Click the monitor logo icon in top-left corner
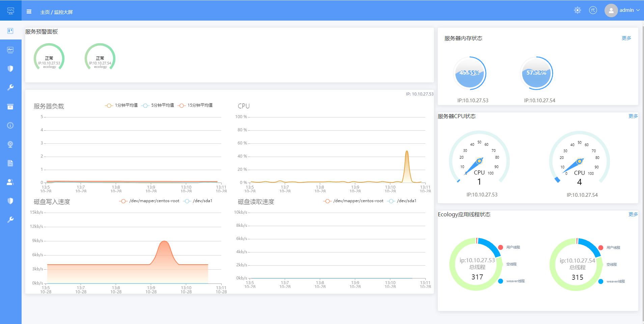 [11, 11]
